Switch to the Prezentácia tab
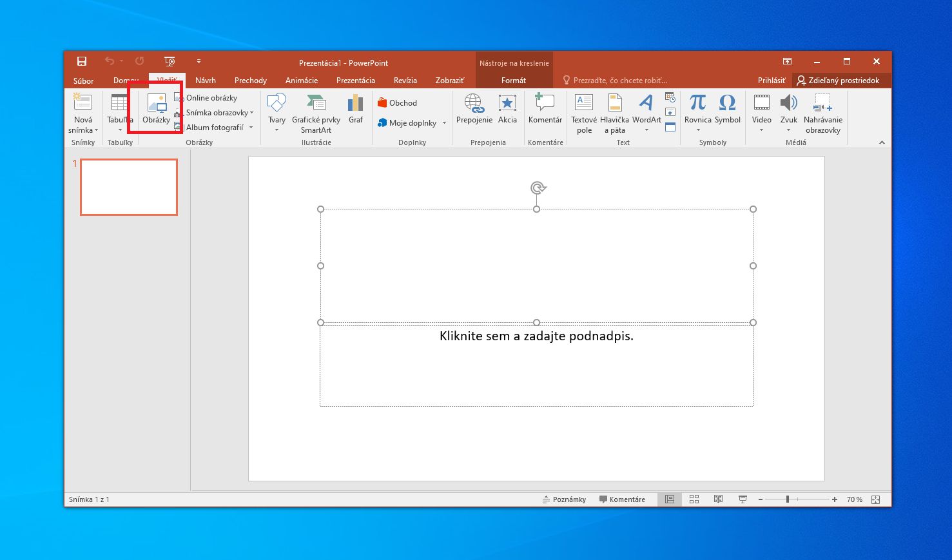This screenshot has width=952, height=560. click(x=356, y=81)
